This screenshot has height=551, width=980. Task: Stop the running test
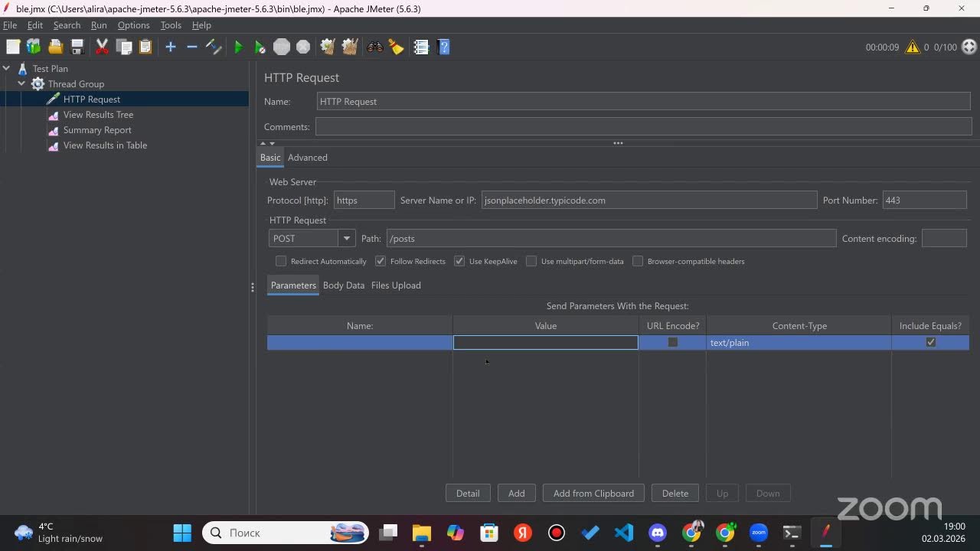coord(282,47)
